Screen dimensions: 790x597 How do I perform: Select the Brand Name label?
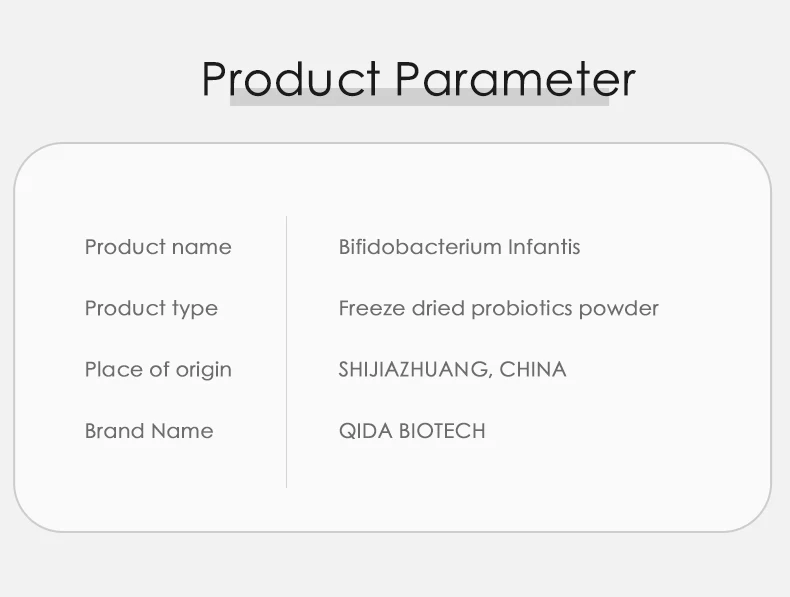point(149,431)
